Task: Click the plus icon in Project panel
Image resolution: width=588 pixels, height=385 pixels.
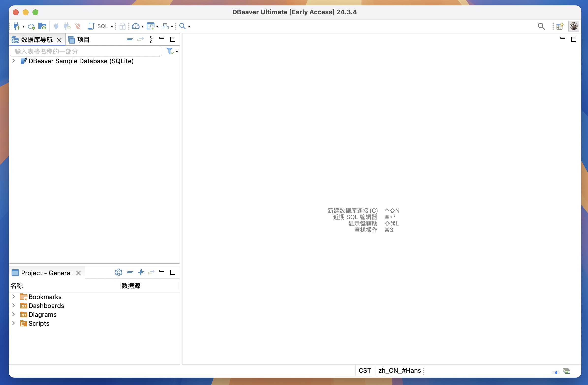Action: click(141, 272)
